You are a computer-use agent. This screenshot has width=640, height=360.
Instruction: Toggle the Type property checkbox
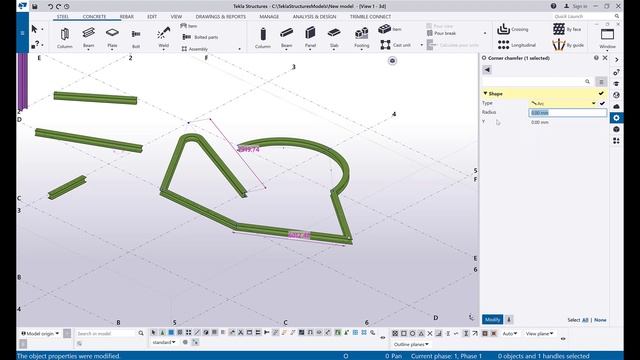[602, 103]
